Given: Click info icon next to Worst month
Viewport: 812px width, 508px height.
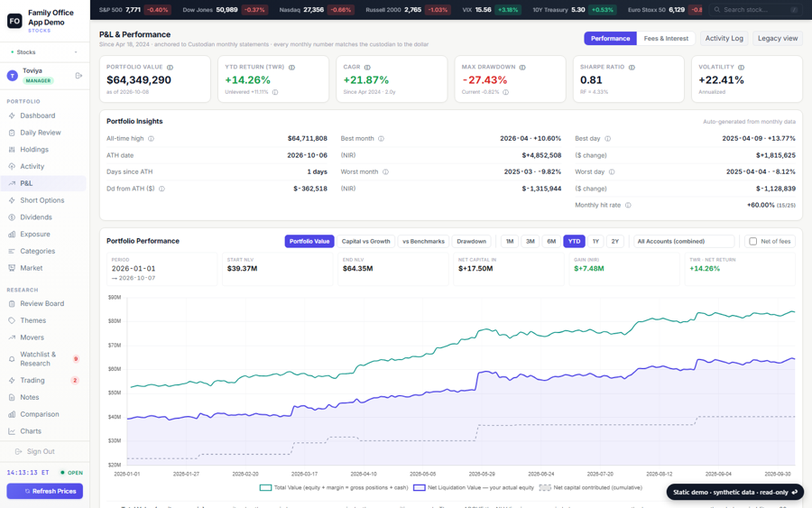Looking at the screenshot, I should [x=385, y=172].
